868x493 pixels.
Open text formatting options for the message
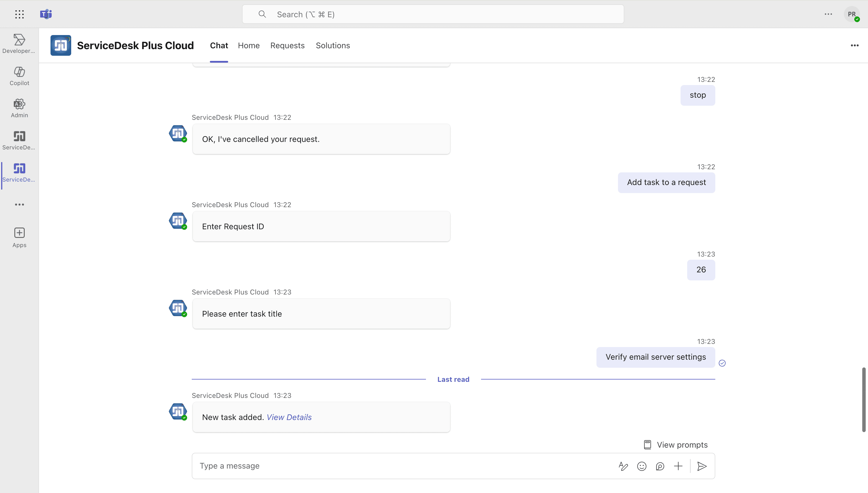coord(623,466)
